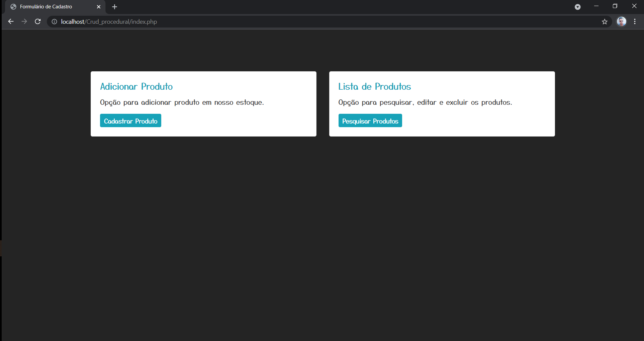Restore down the browser window
This screenshot has width=644, height=341.
click(x=615, y=6)
